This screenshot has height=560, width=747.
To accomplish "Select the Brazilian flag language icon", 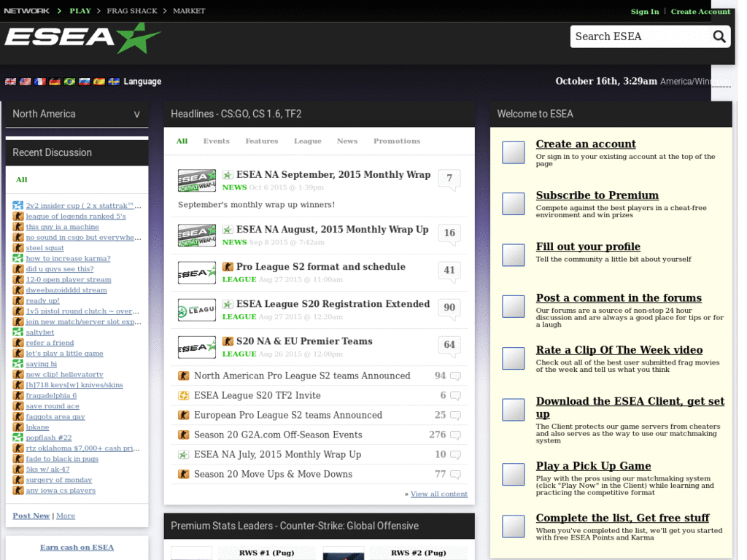I will (x=69, y=82).
